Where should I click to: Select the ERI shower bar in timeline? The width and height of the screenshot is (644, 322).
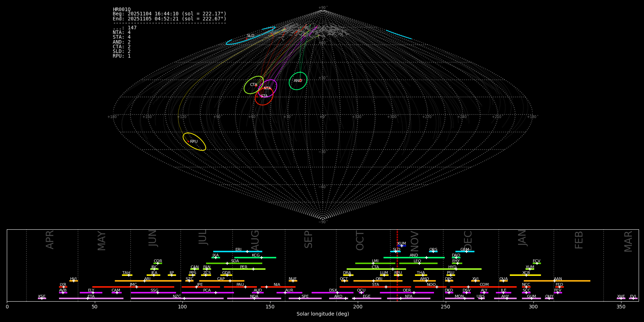pyautogui.click(x=238, y=252)
